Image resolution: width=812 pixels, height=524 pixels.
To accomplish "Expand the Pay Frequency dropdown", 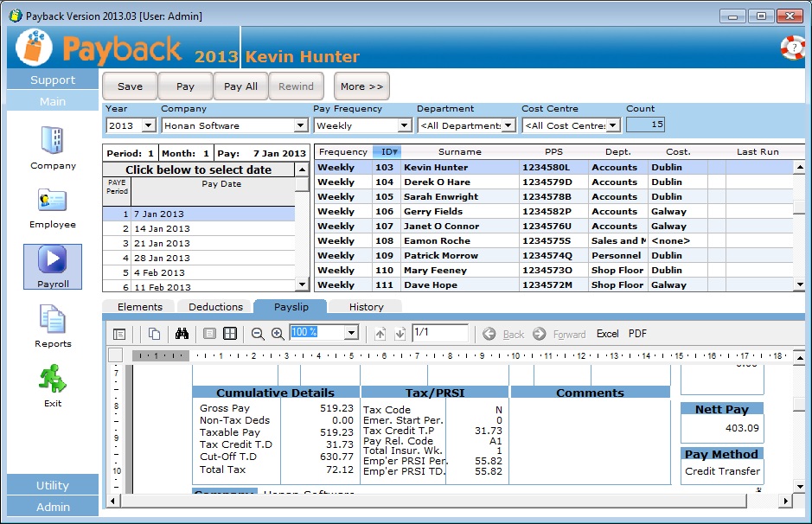I will tap(404, 126).
